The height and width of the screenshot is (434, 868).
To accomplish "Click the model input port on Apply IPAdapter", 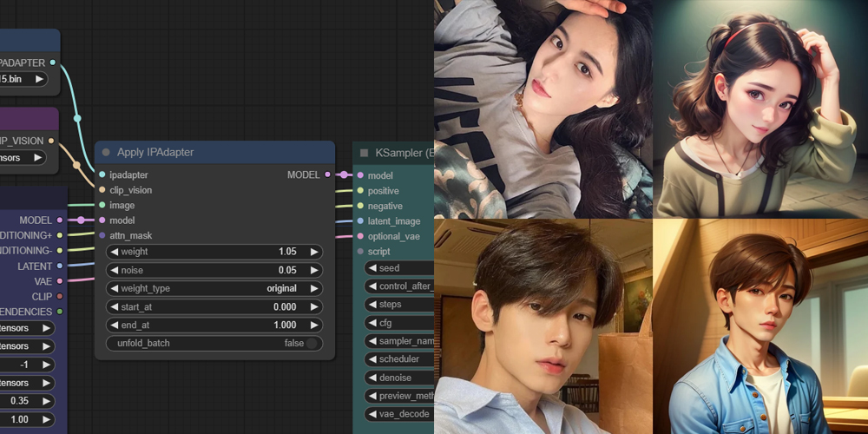I will pyautogui.click(x=102, y=220).
